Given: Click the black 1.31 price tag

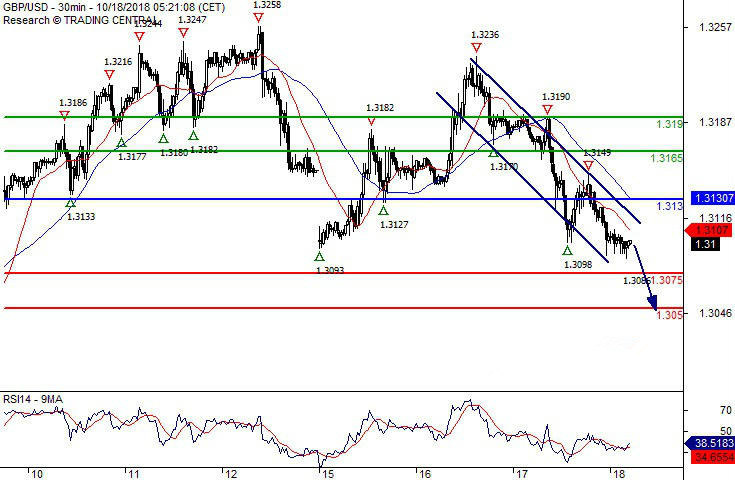Looking at the screenshot, I should 705,244.
